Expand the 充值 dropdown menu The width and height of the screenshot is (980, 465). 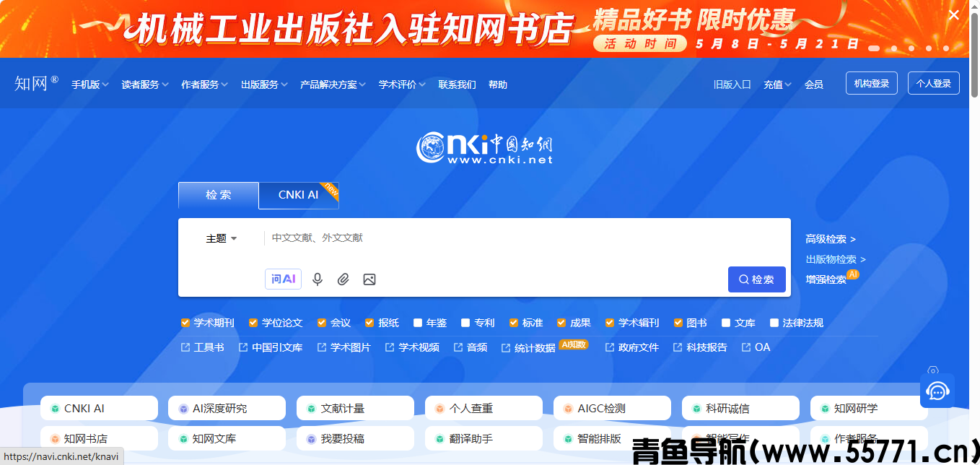778,84
